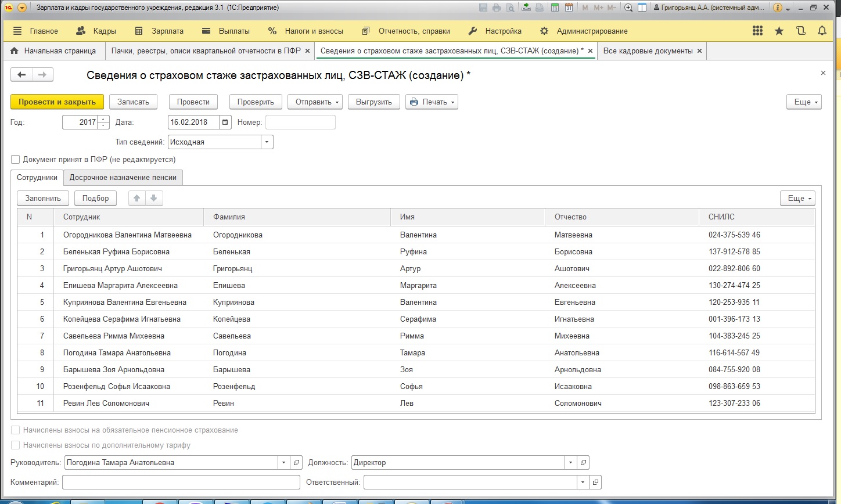
Task: Click into the 'Комментарий' input field
Action: click(x=181, y=483)
